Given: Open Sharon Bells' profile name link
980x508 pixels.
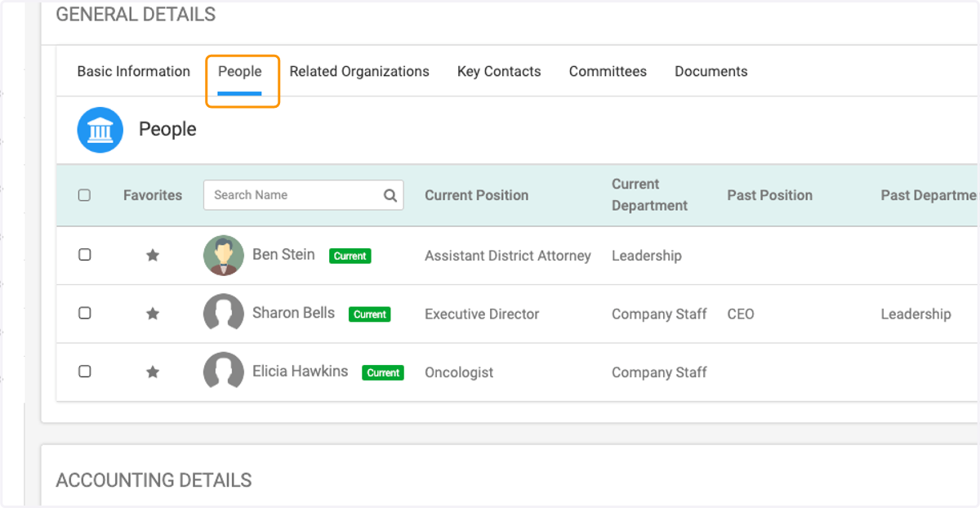Looking at the screenshot, I should click(293, 313).
